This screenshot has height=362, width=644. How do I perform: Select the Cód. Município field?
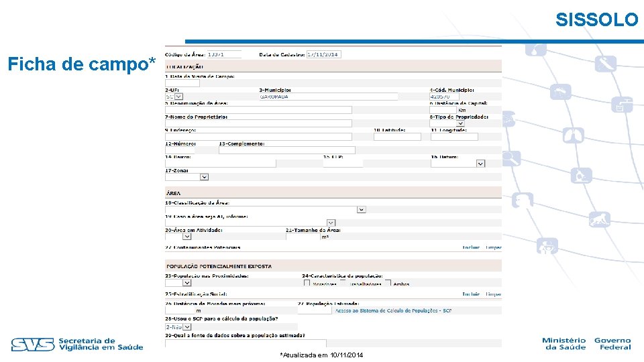pyautogui.click(x=444, y=97)
